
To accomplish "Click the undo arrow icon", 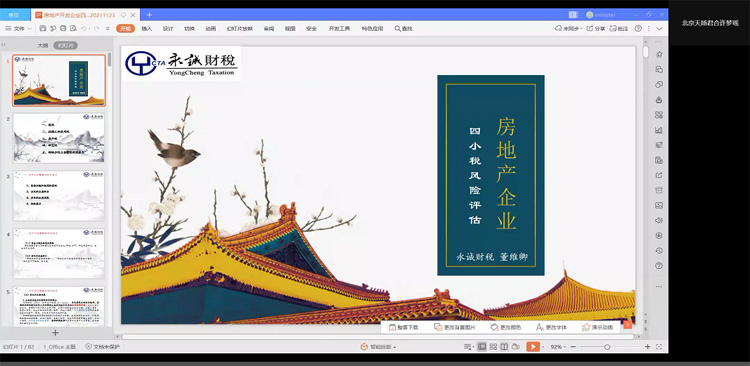I will coord(84,29).
